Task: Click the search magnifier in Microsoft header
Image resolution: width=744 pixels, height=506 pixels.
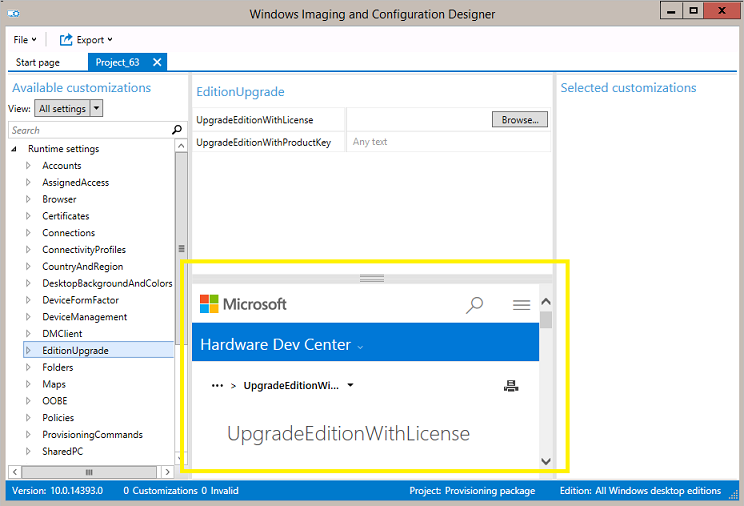Action: pos(475,305)
